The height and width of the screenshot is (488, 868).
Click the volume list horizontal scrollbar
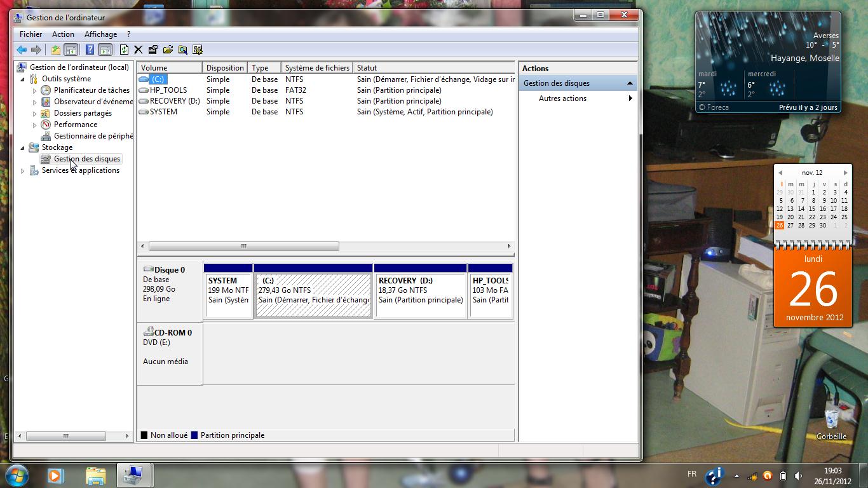point(243,246)
